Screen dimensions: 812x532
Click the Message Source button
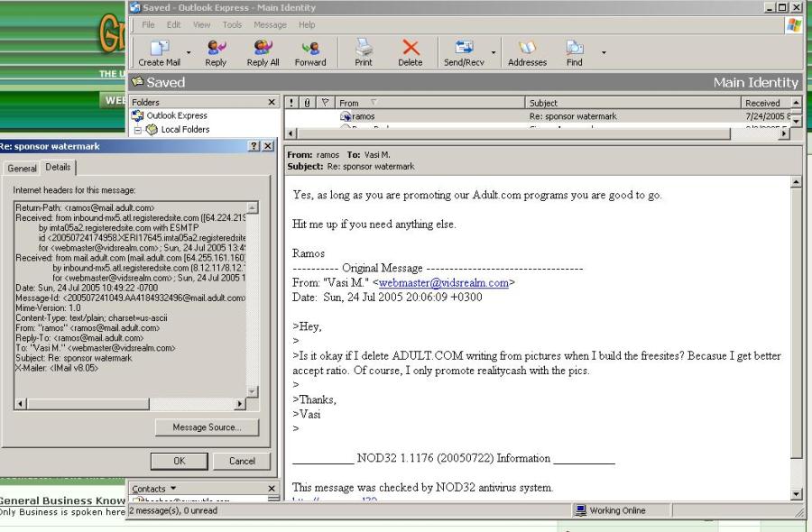(x=207, y=427)
